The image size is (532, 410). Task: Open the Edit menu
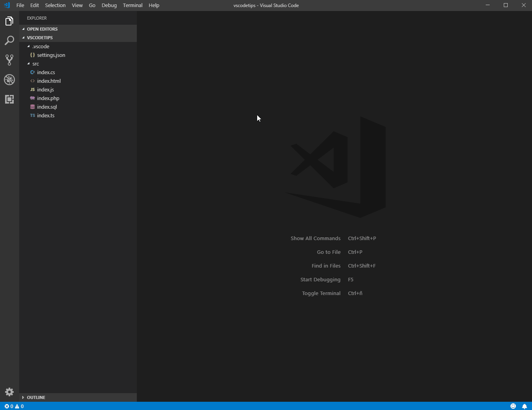tap(34, 5)
